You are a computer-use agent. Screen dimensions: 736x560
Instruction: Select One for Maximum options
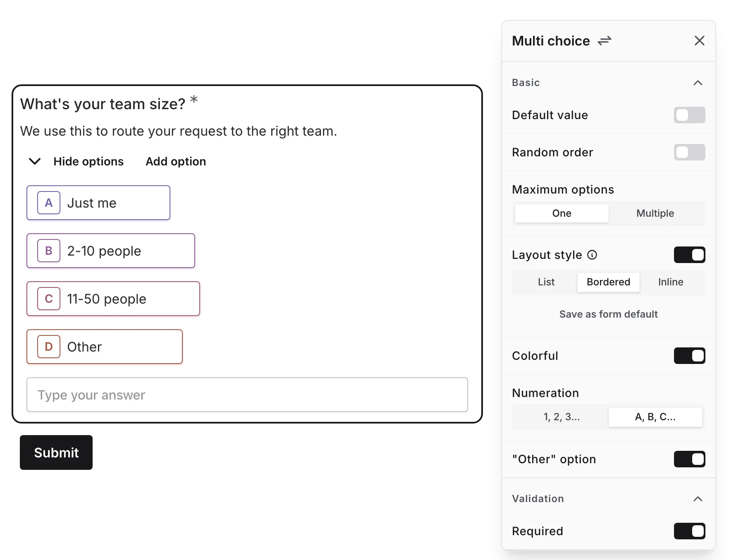coord(562,213)
